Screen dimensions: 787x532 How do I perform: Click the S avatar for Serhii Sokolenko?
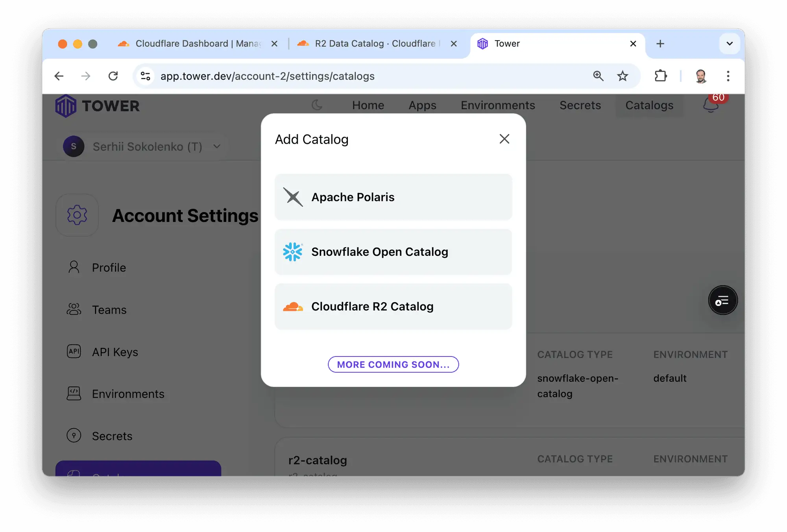(x=74, y=146)
